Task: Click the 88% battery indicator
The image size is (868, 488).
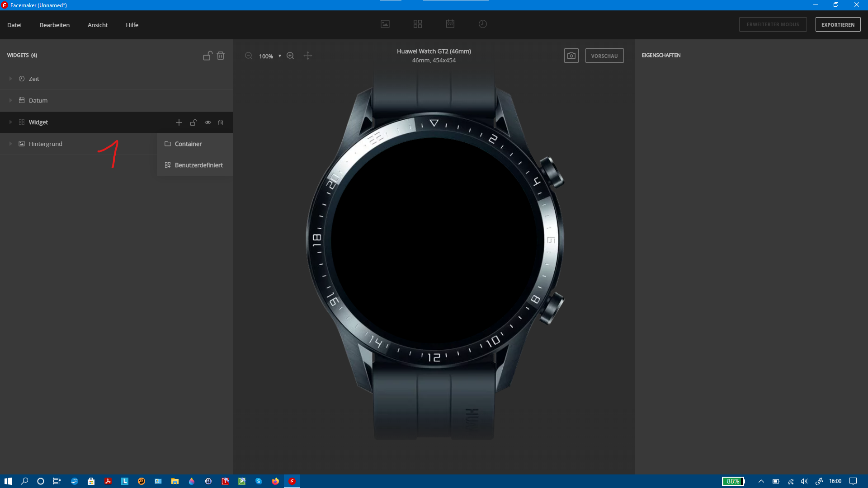Action: pos(733,481)
